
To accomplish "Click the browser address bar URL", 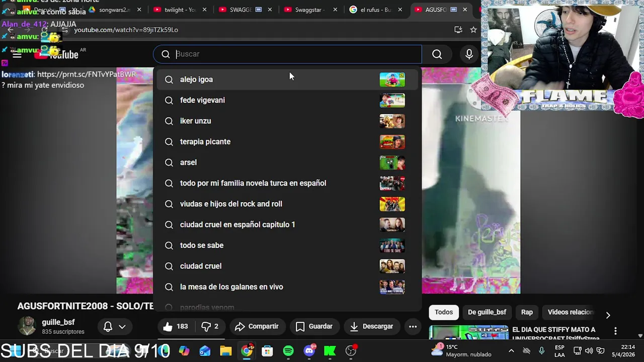I will pyautogui.click(x=126, y=30).
